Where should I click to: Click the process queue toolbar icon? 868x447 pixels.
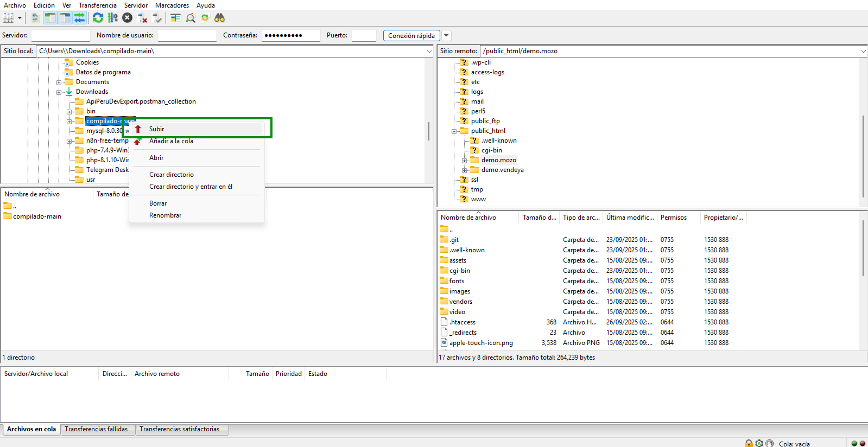point(112,18)
